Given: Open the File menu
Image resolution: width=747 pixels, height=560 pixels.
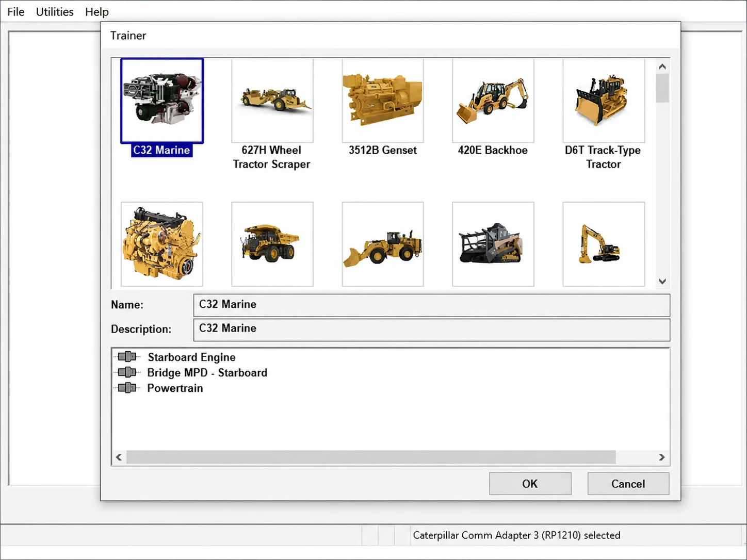Looking at the screenshot, I should pos(16,12).
